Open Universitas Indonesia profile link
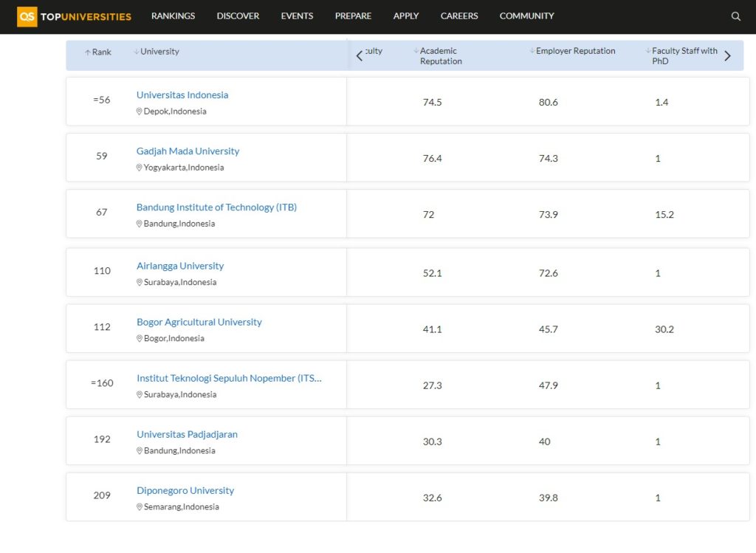This screenshot has width=756, height=553. 182,95
